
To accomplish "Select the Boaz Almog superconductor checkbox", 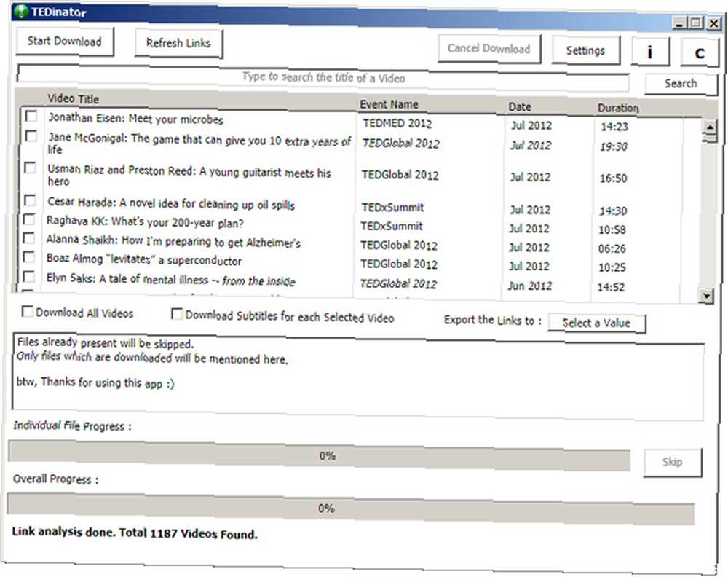I will (29, 257).
